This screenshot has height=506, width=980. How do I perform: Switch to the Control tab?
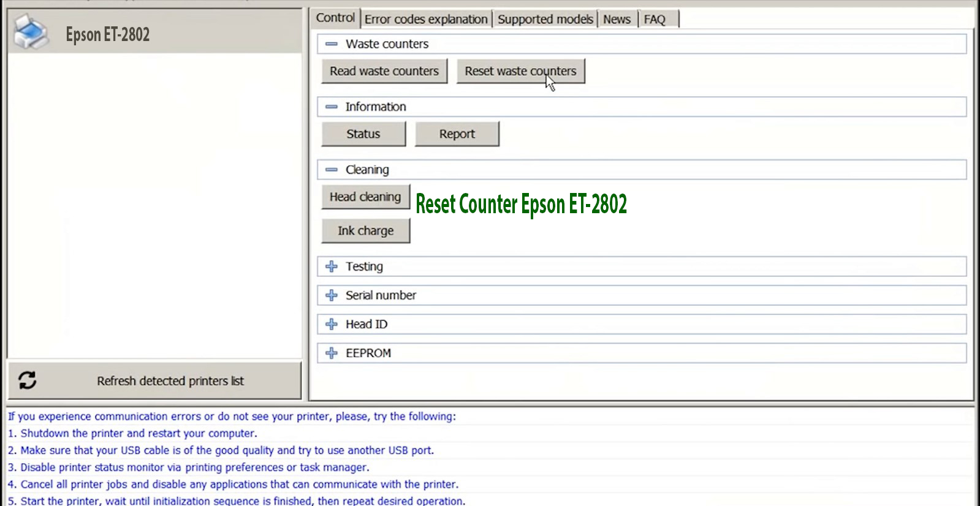tap(335, 18)
